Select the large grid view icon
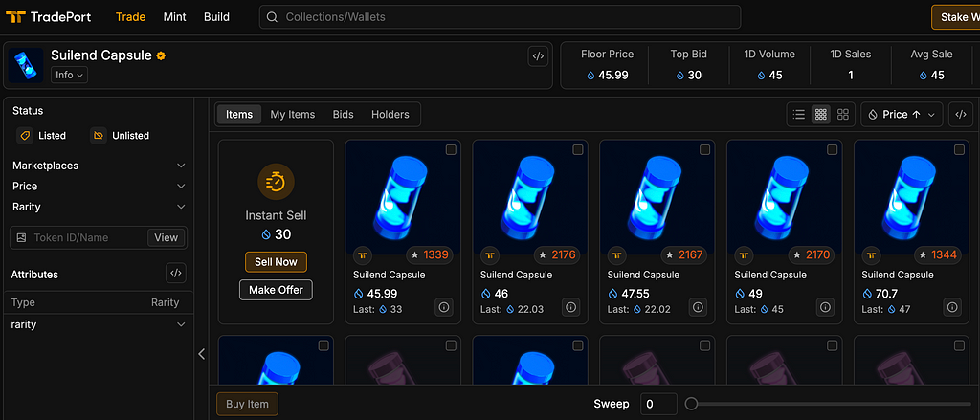Viewport: 980px width, 420px height. point(843,115)
